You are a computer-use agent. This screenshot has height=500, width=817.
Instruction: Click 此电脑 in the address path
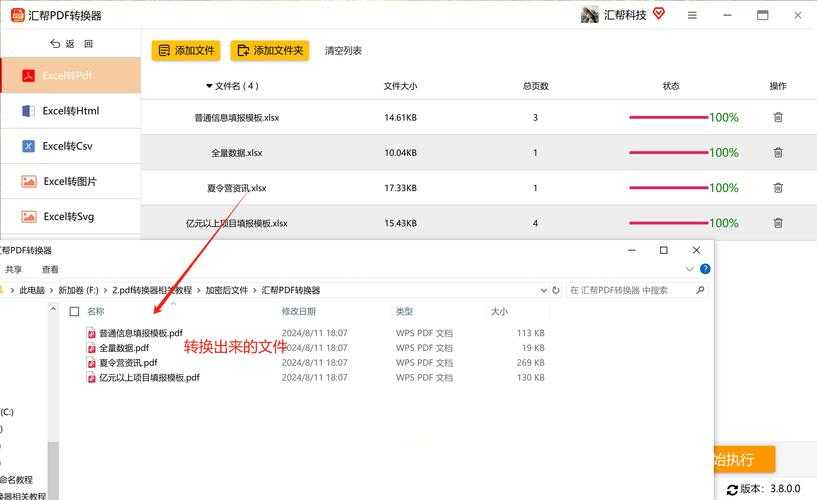pyautogui.click(x=32, y=290)
